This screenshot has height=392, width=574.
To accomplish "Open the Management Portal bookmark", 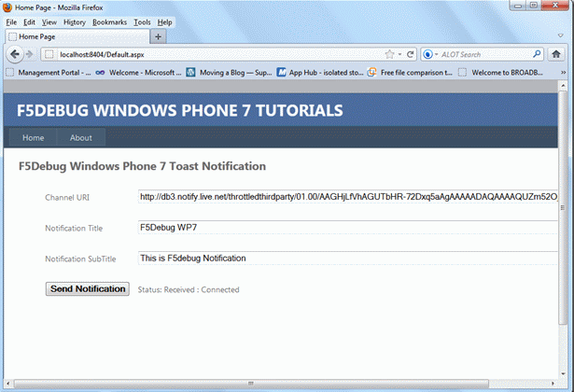I will [49, 73].
